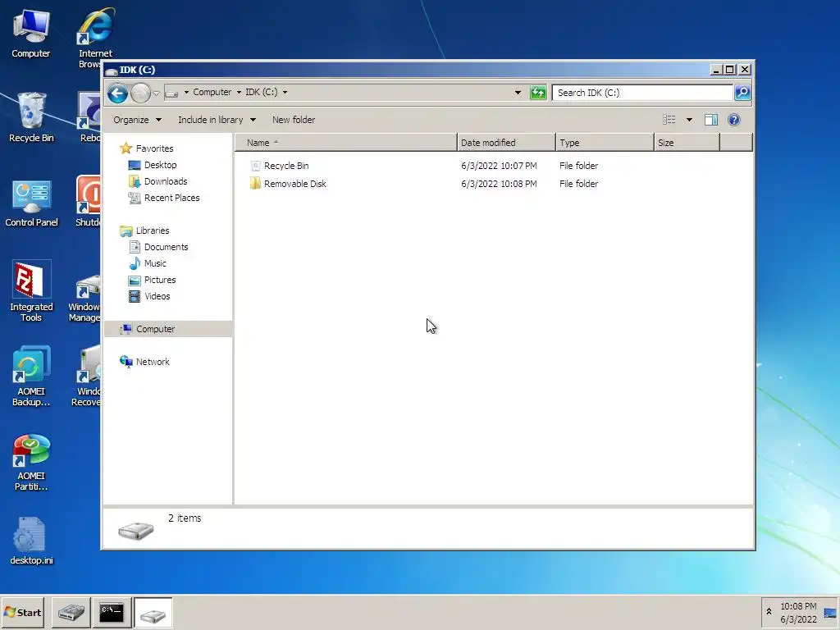840x630 pixels.
Task: Go back with the blue Back arrow
Action: click(117, 94)
